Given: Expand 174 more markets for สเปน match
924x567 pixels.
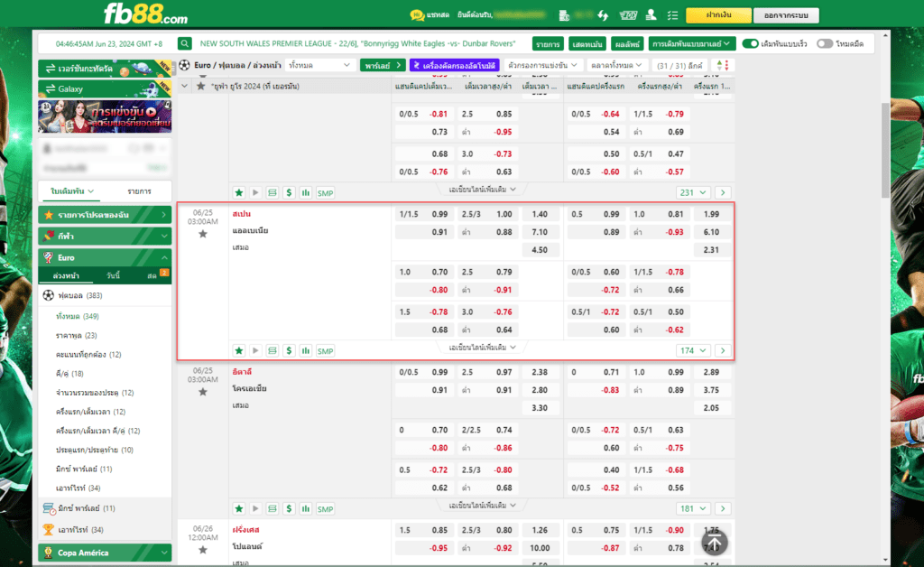Looking at the screenshot, I should coord(693,350).
